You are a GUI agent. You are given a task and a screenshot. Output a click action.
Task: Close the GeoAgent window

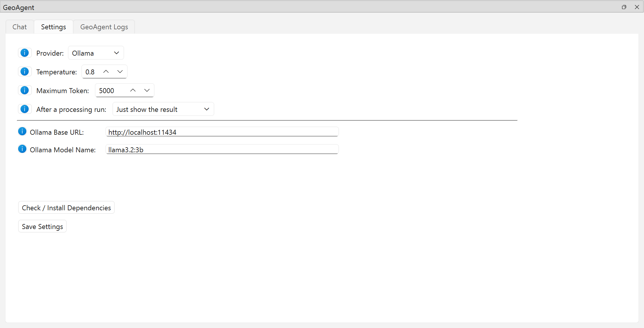pos(637,7)
